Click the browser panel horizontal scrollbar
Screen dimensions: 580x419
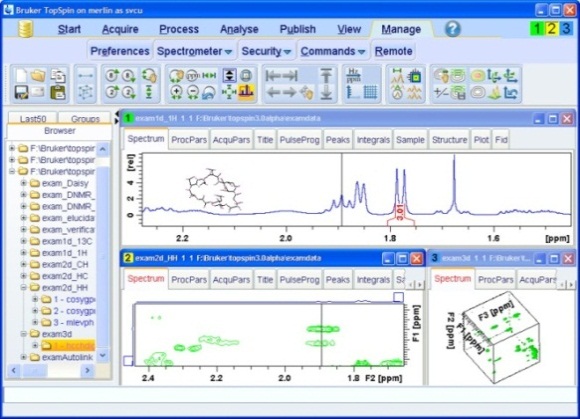(51, 370)
